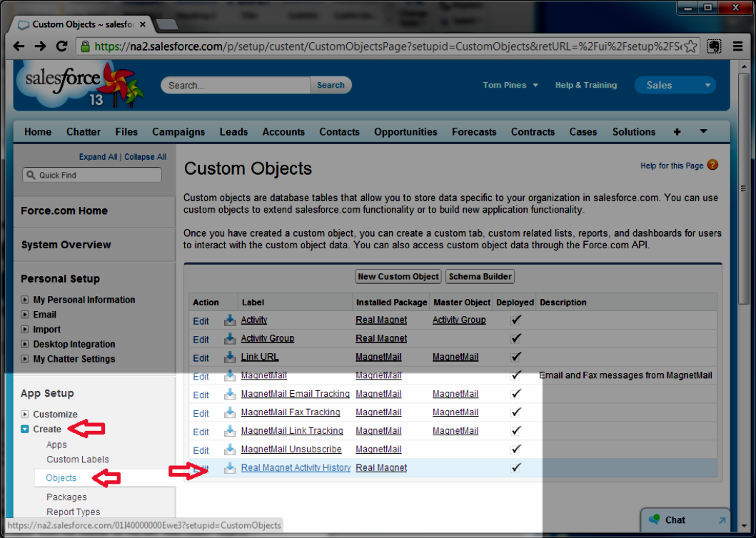This screenshot has width=756, height=538.
Task: Show more tabs with the down arrow
Action: pyautogui.click(x=703, y=131)
